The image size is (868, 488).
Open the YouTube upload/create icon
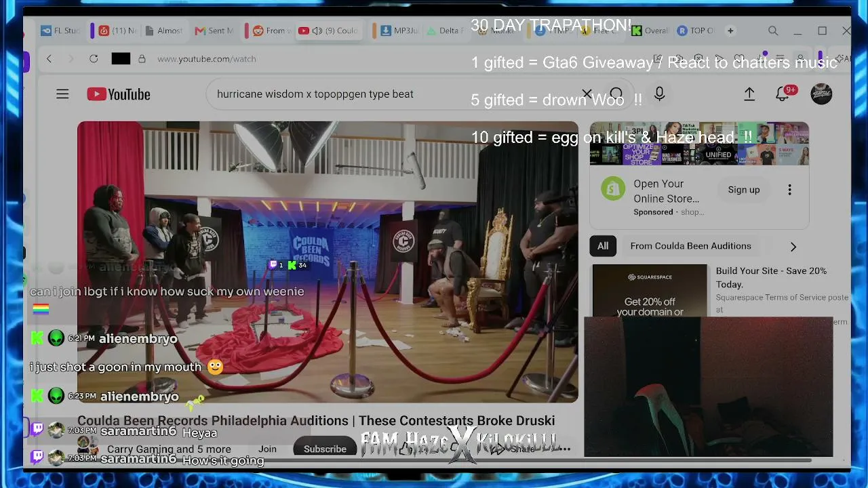(x=749, y=94)
